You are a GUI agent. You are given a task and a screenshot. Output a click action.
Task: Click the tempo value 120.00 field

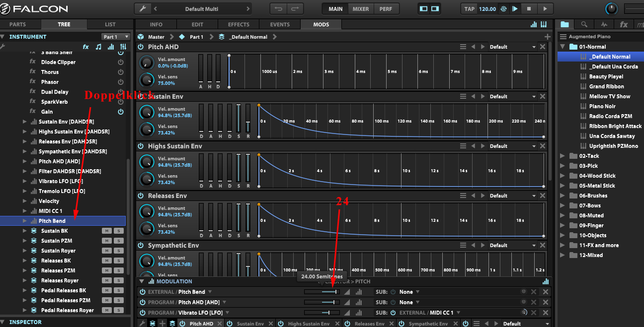487,9
